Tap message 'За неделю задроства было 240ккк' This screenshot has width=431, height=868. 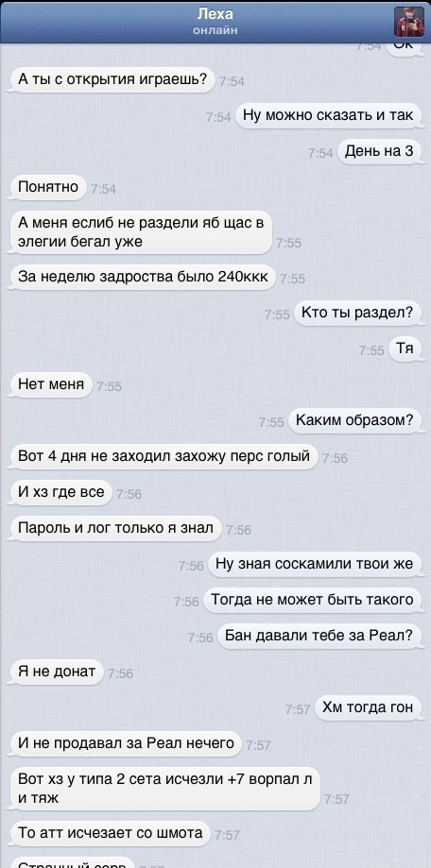tap(143, 276)
